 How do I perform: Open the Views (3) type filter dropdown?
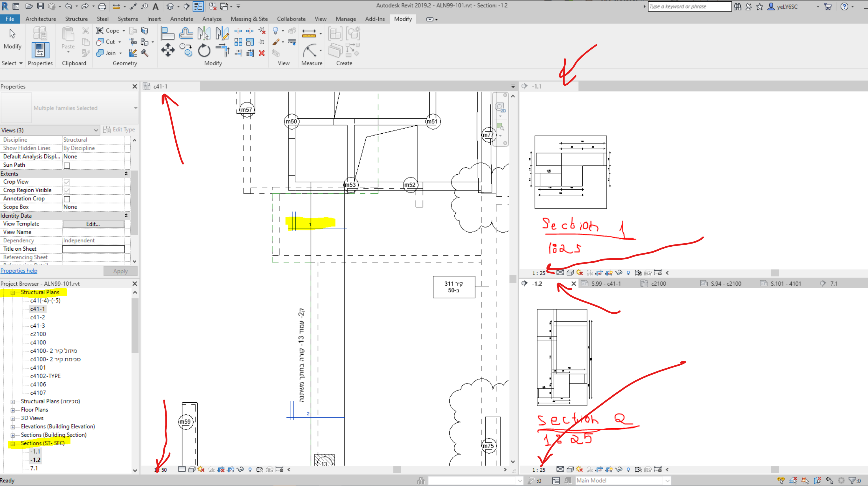coord(50,130)
